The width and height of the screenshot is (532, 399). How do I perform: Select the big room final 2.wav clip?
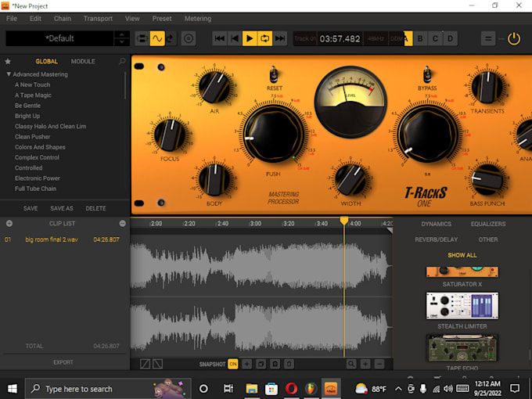point(62,239)
